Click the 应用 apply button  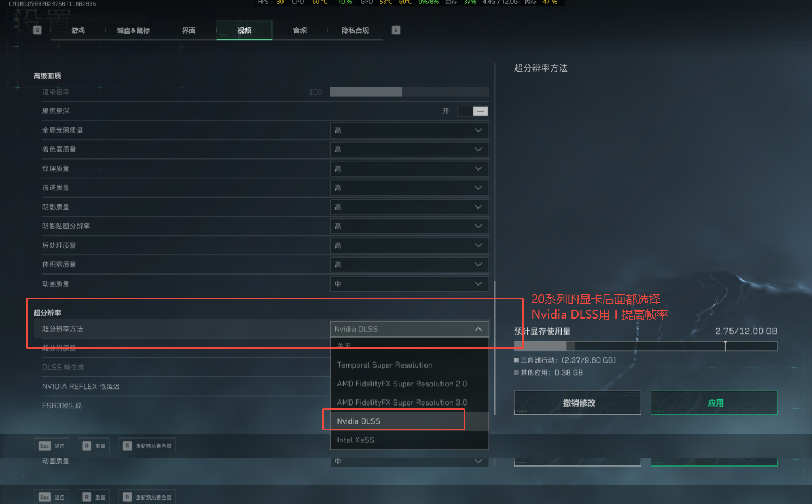click(714, 403)
